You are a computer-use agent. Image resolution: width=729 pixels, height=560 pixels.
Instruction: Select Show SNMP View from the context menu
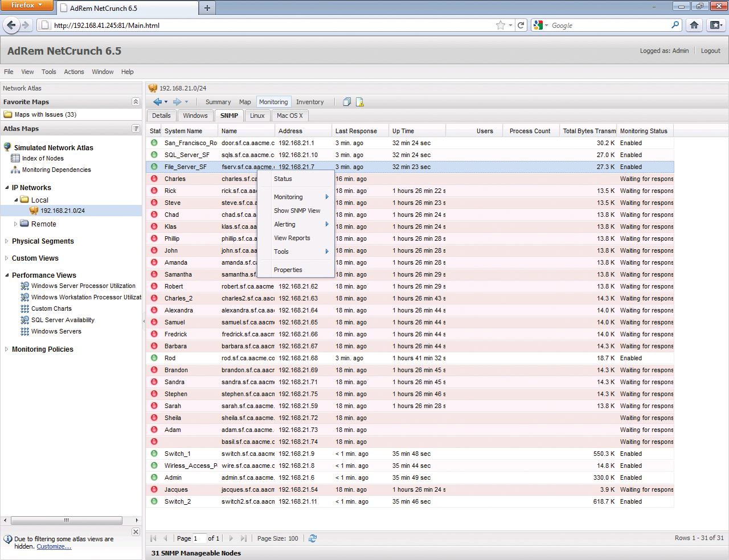(298, 211)
